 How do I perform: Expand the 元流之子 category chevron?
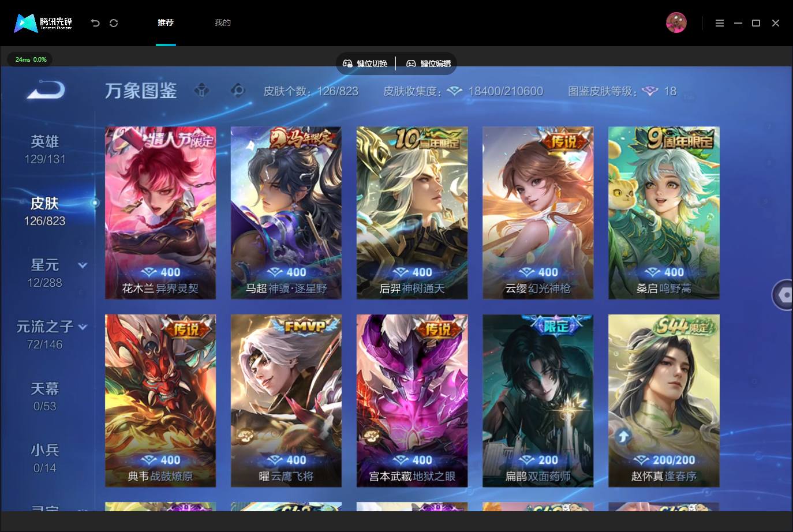point(83,327)
